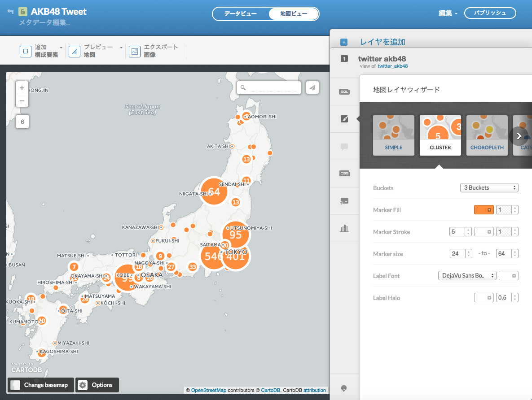The width and height of the screenshot is (532, 400).
Task: Open the Label Font color swatch
Action: [x=509, y=276]
